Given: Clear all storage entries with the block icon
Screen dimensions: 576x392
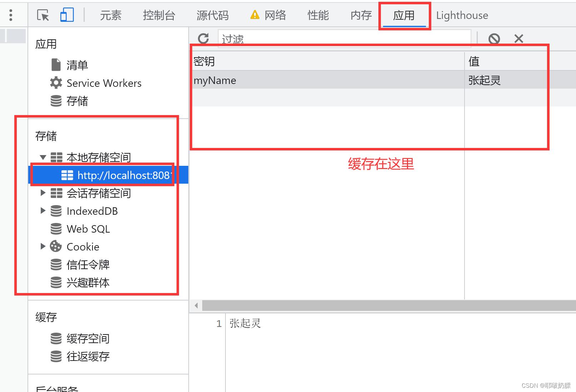Looking at the screenshot, I should pyautogui.click(x=494, y=38).
